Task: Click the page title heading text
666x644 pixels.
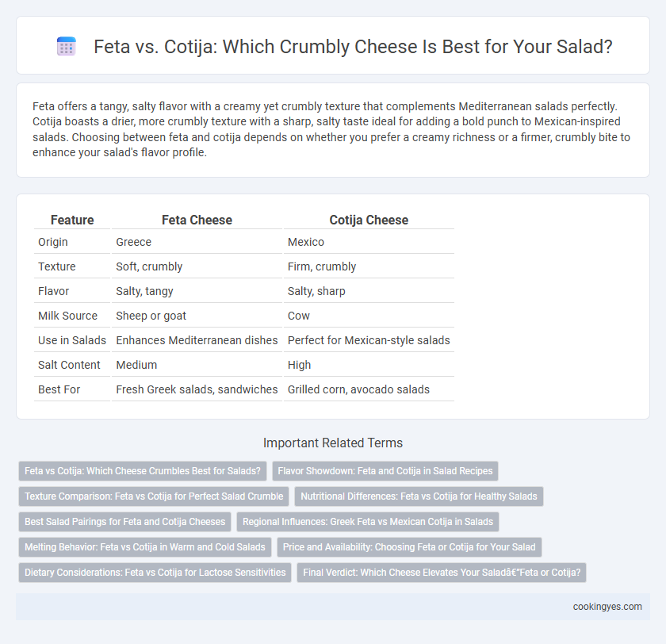Action: (353, 46)
